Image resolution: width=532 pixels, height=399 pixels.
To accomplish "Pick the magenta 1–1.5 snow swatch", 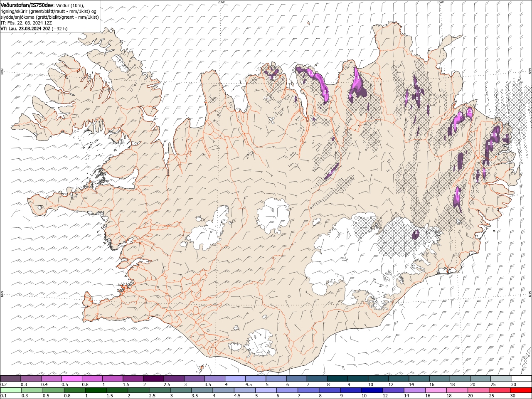I will (x=113, y=379).
